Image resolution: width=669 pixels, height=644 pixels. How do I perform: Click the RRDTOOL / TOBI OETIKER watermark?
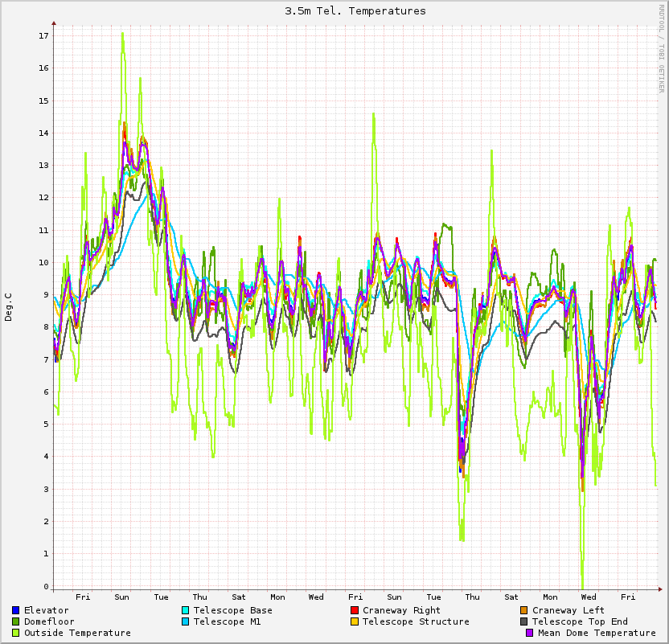661,48
